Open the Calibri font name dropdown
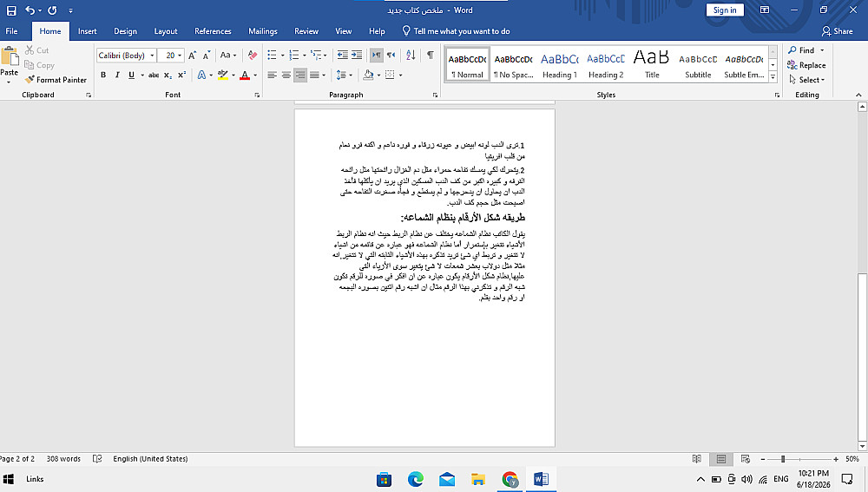868x492 pixels. pyautogui.click(x=152, y=56)
